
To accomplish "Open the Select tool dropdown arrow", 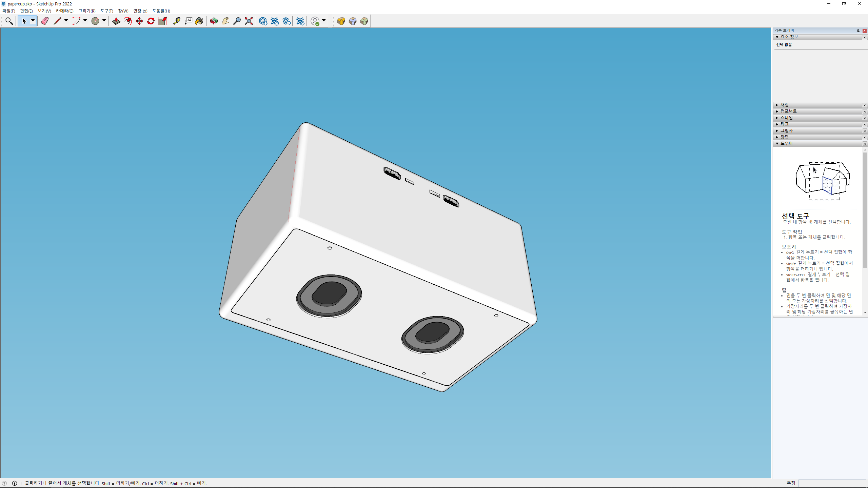I will [x=33, y=21].
